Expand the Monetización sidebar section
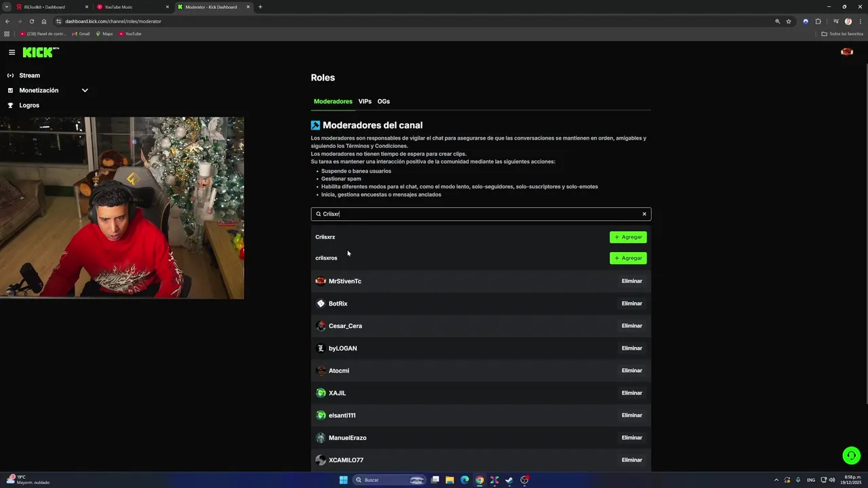868x488 pixels. (47, 90)
